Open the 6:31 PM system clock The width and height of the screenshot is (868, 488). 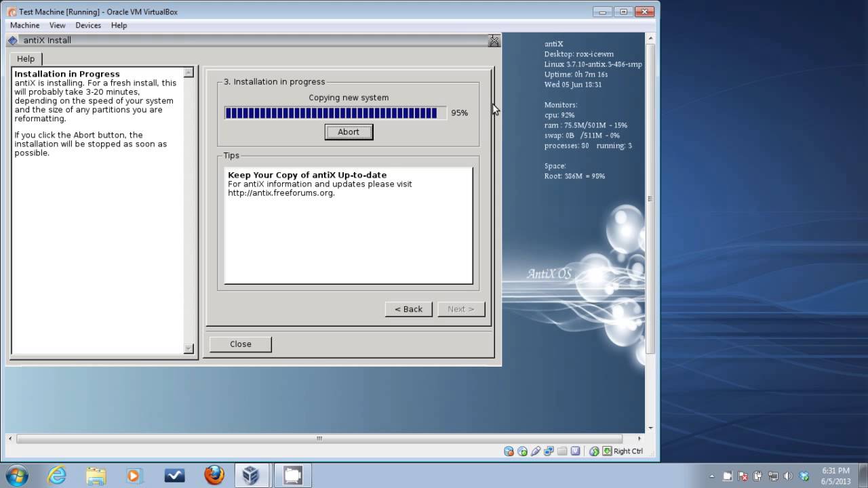[835, 476]
